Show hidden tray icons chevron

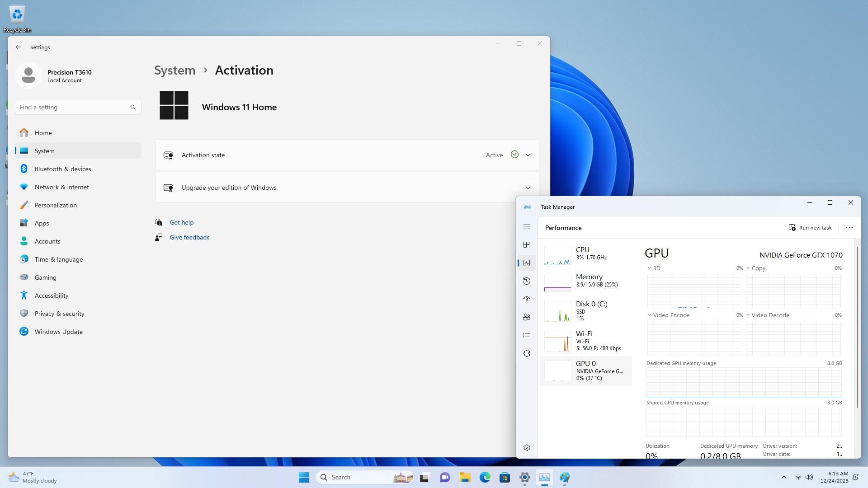click(783, 477)
